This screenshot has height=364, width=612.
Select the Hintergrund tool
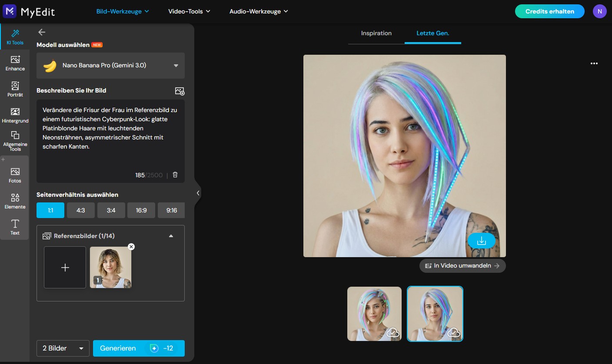[x=15, y=115]
